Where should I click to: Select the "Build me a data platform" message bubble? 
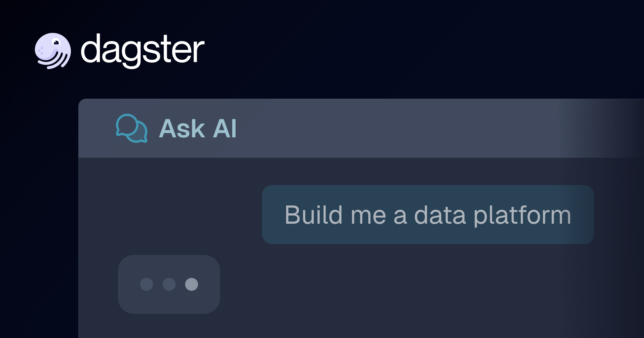point(428,215)
